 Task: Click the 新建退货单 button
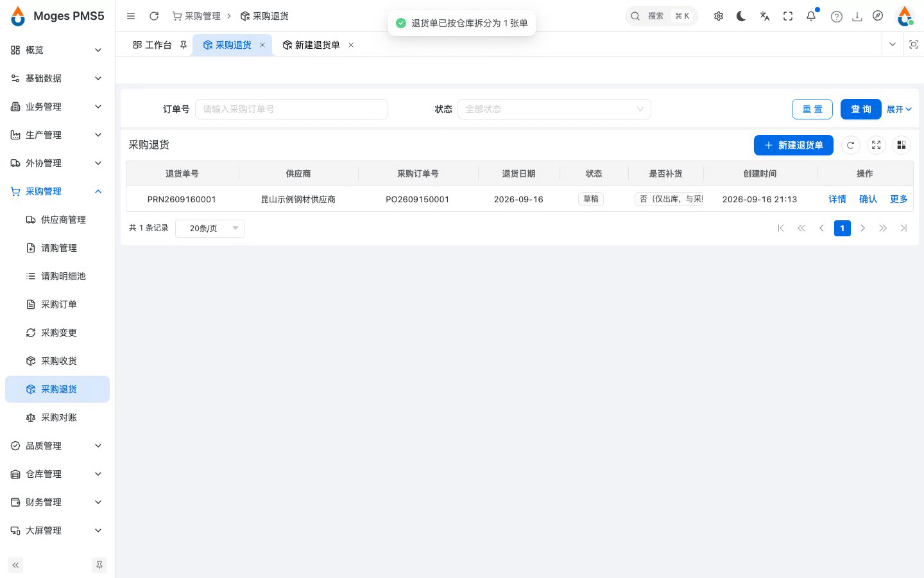tap(794, 145)
